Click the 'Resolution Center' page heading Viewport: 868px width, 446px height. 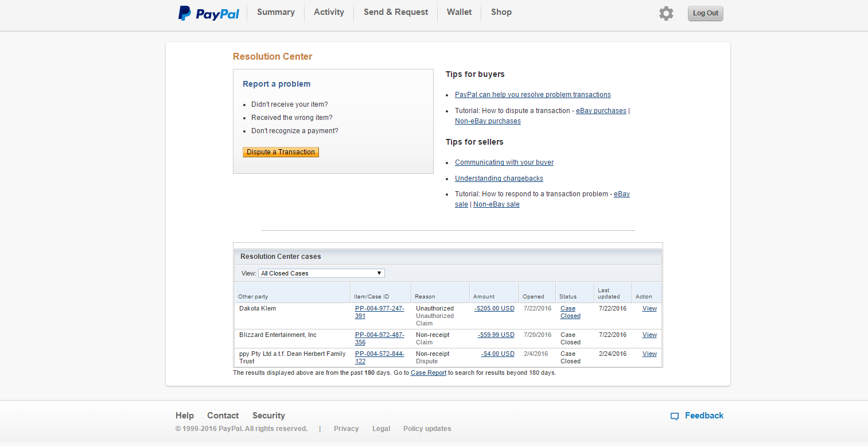273,56
